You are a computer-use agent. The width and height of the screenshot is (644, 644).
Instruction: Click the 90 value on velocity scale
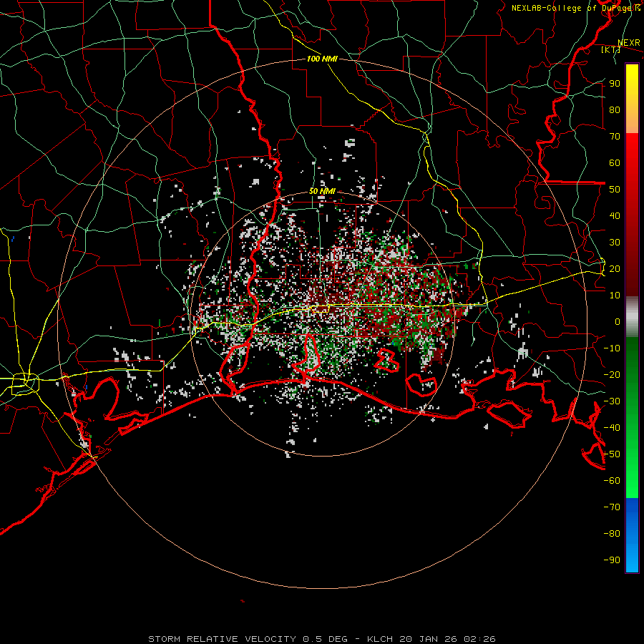coord(615,84)
